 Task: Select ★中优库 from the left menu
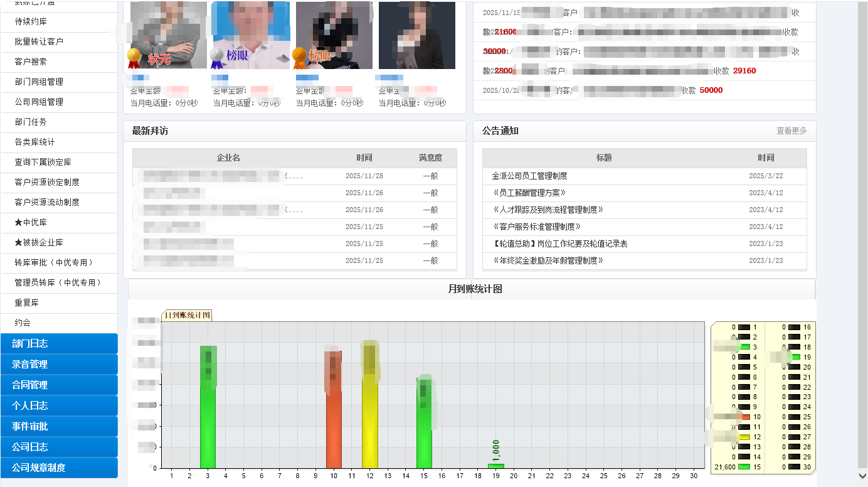pos(31,222)
